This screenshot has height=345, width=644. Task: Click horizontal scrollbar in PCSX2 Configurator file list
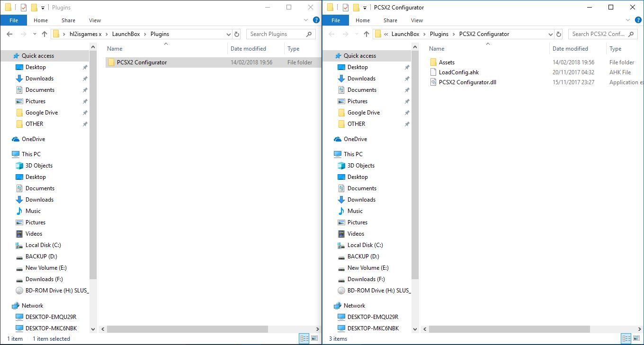(x=510, y=329)
